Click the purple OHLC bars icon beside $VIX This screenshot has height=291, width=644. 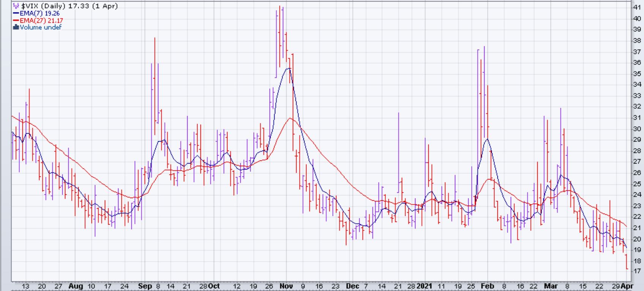coord(16,6)
